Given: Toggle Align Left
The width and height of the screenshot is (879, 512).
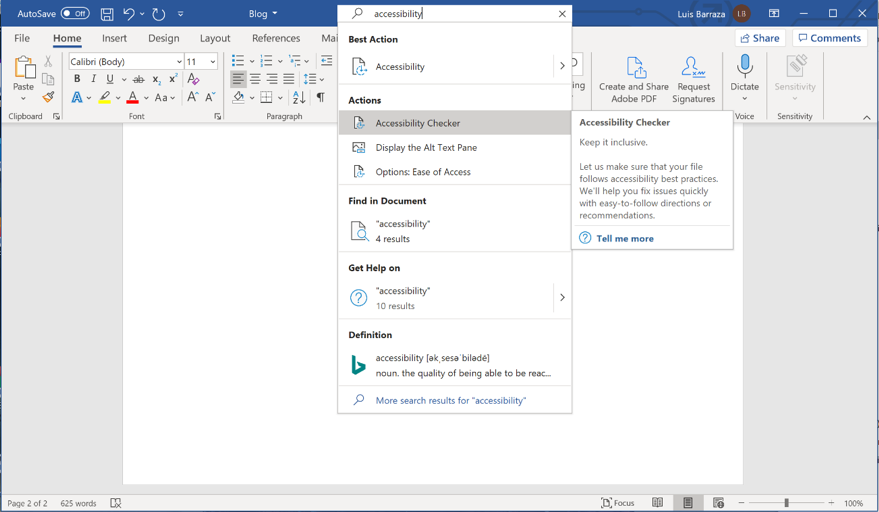Looking at the screenshot, I should pos(238,79).
